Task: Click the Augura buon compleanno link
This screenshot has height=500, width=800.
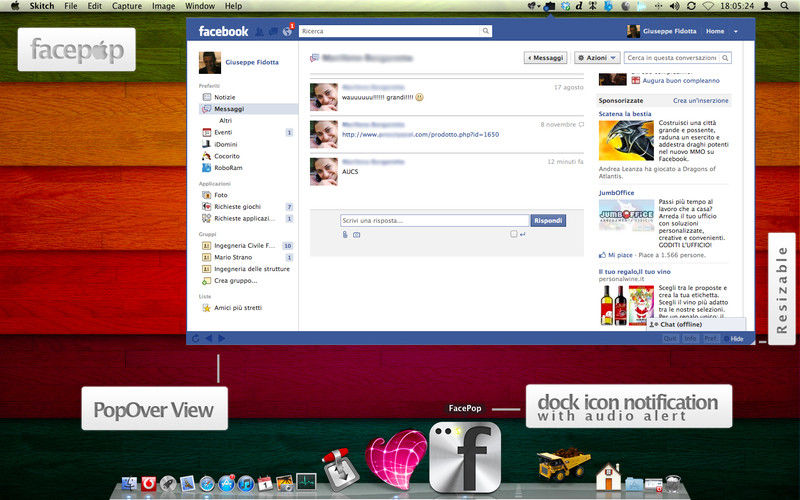Action: [x=681, y=81]
